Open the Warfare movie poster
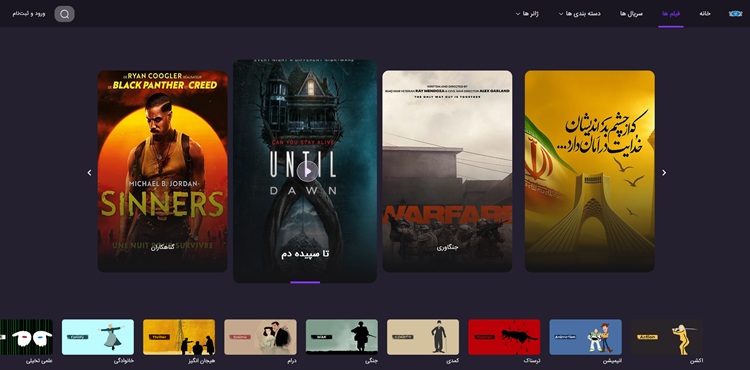 click(447, 171)
